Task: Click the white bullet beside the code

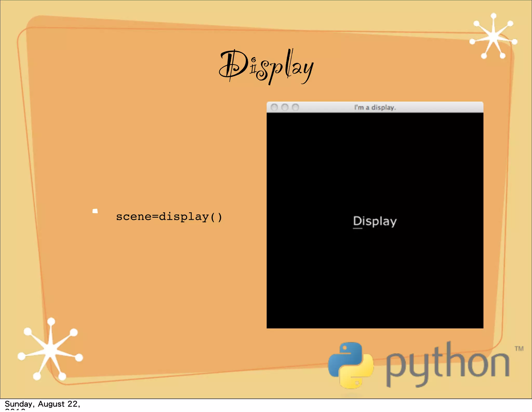Action: click(x=95, y=211)
